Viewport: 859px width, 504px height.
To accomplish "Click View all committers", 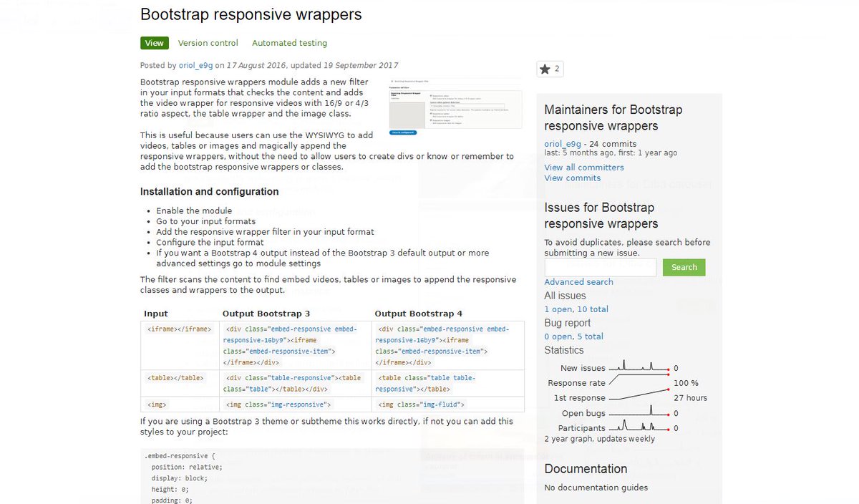I will pyautogui.click(x=584, y=168).
